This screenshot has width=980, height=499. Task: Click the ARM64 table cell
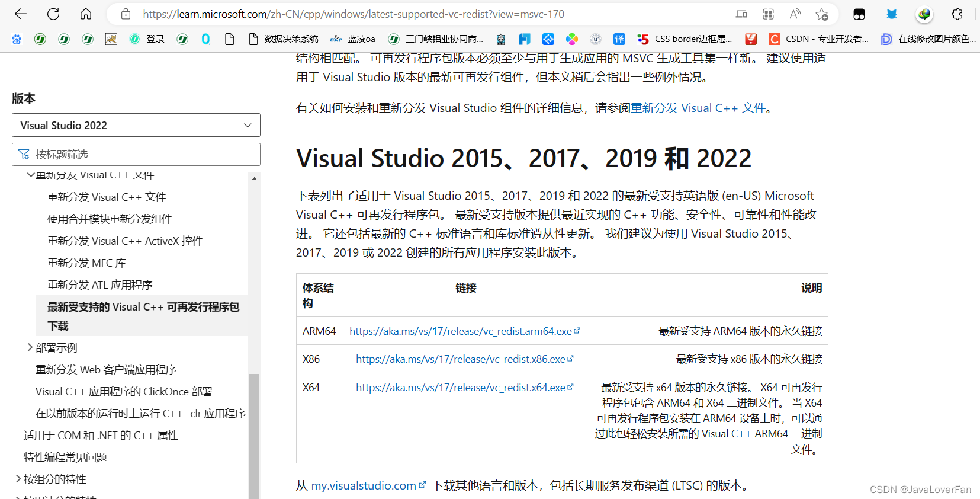pos(319,331)
